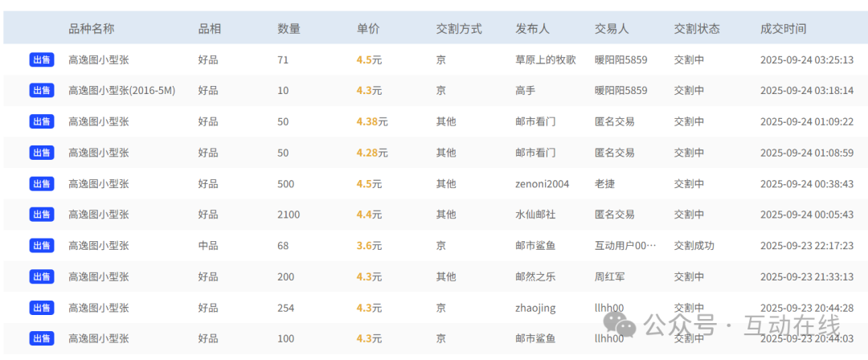Click the 出售 badge in the 邮然之乐 row
Viewport: 868px width, 360px height.
(42, 276)
